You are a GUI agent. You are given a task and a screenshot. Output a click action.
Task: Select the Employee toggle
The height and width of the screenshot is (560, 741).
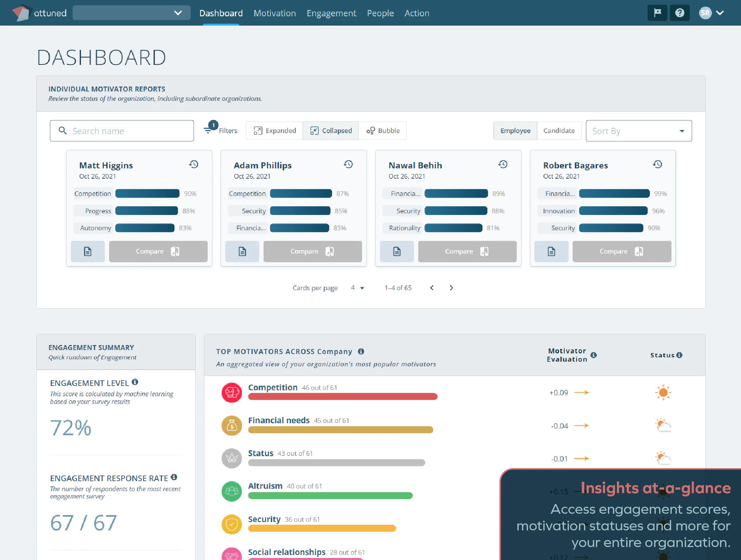click(515, 131)
